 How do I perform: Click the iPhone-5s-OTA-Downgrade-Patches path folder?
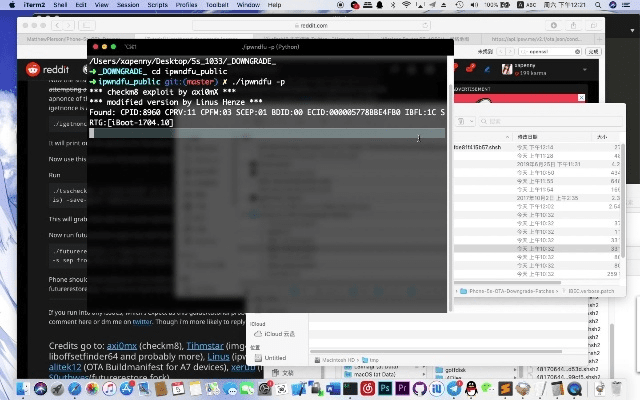coord(509,291)
